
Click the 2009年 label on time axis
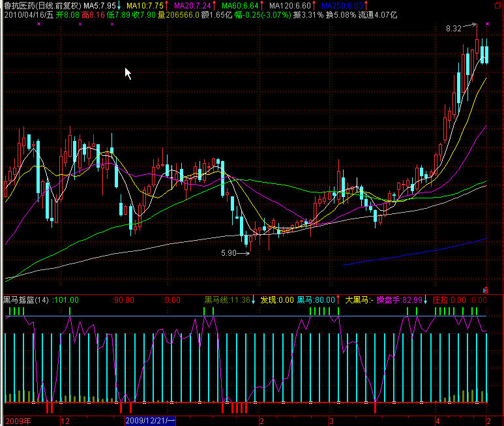[x=18, y=421]
